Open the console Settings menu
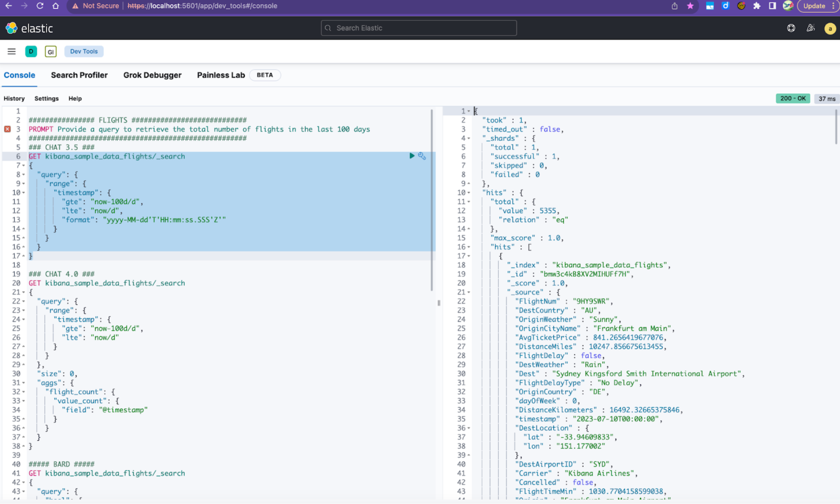This screenshot has width=840, height=504. (x=46, y=98)
